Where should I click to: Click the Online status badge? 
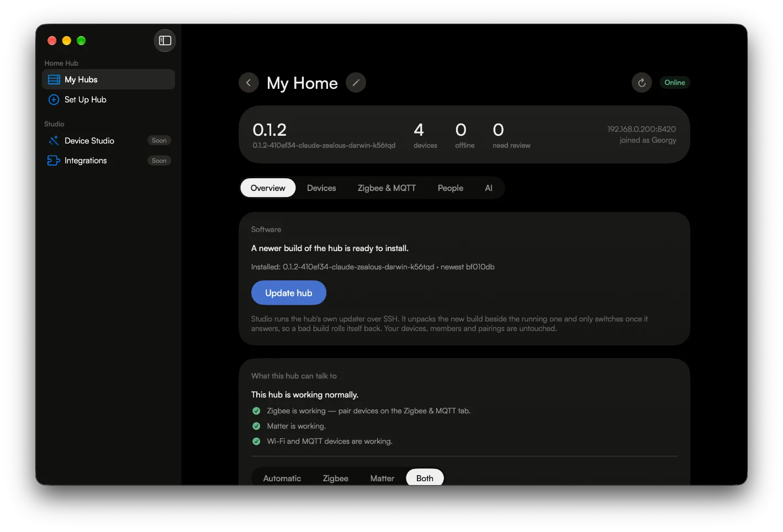(x=675, y=83)
